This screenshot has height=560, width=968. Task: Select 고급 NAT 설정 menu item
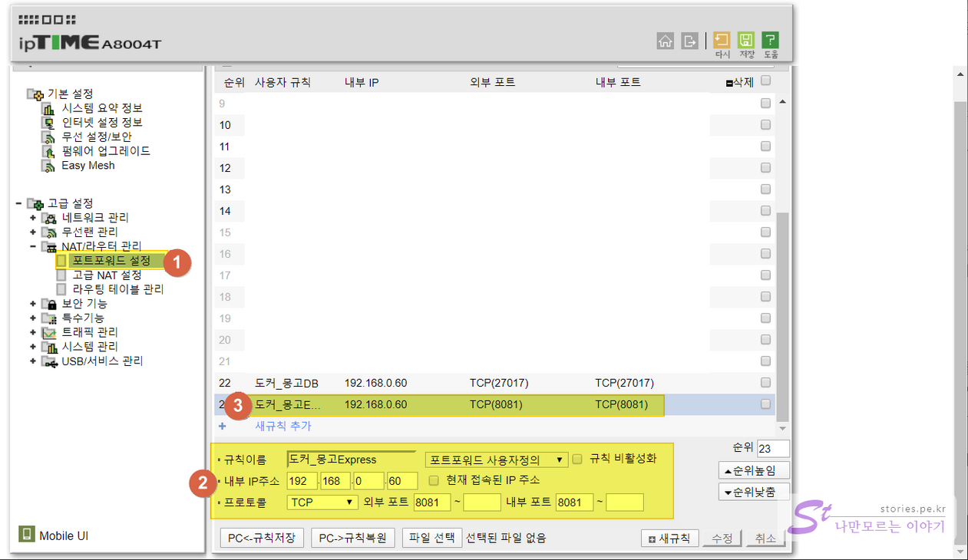tap(107, 275)
